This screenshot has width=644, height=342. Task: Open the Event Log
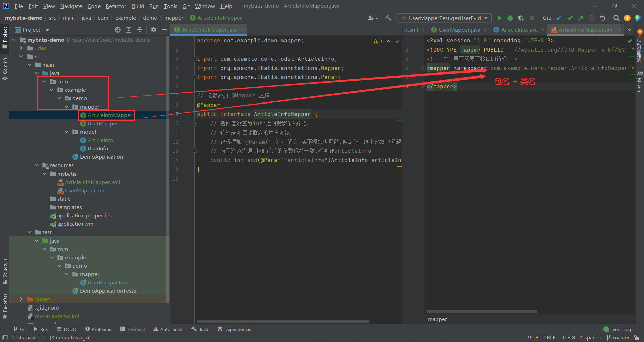point(617,329)
